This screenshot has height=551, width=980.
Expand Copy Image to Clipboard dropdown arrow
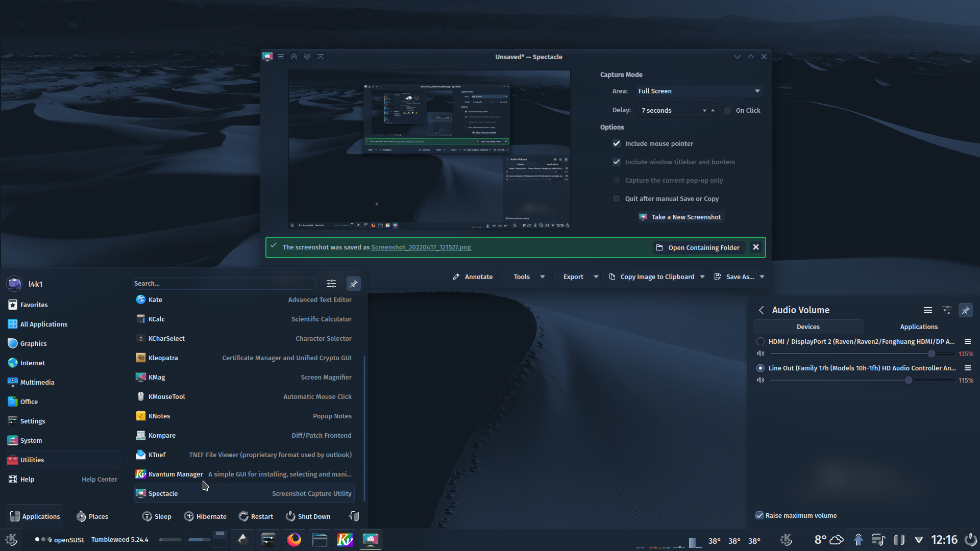(702, 277)
